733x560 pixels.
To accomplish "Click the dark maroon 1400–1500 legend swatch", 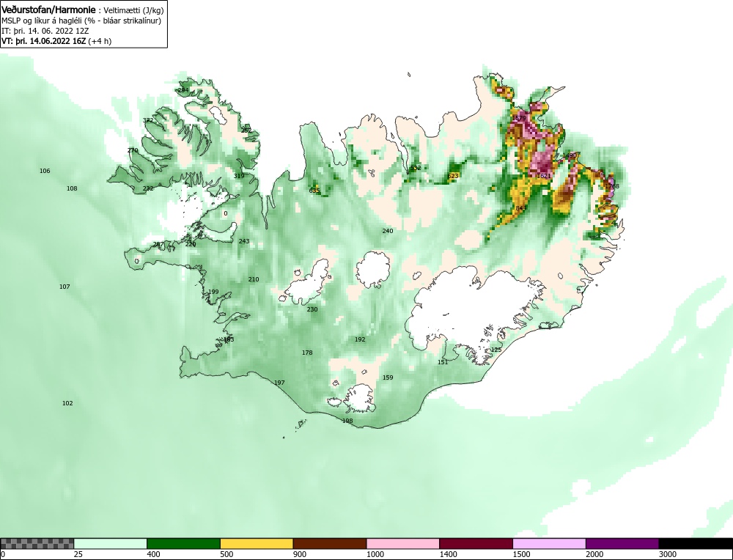I will [476, 543].
